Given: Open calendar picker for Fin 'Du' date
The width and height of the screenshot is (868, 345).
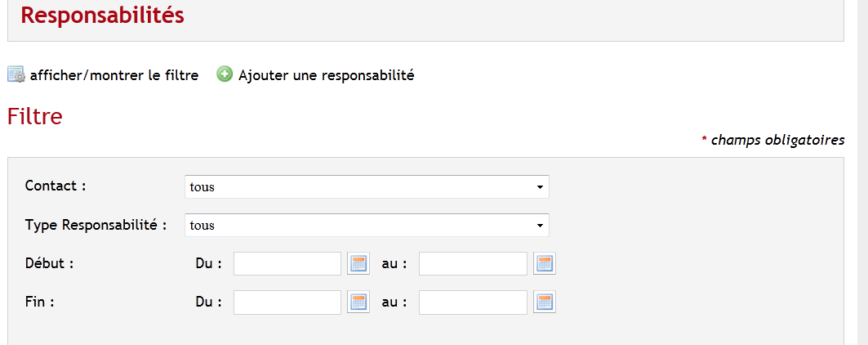Looking at the screenshot, I should pos(358,302).
